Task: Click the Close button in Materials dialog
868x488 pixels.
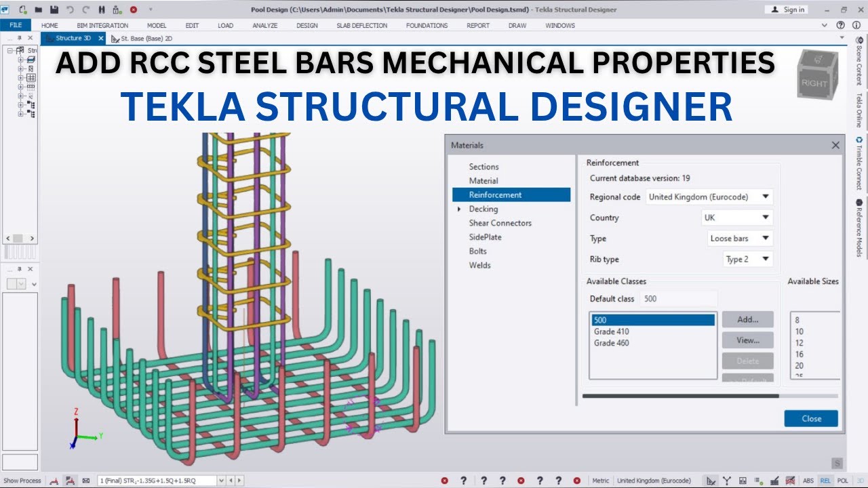Action: (811, 418)
